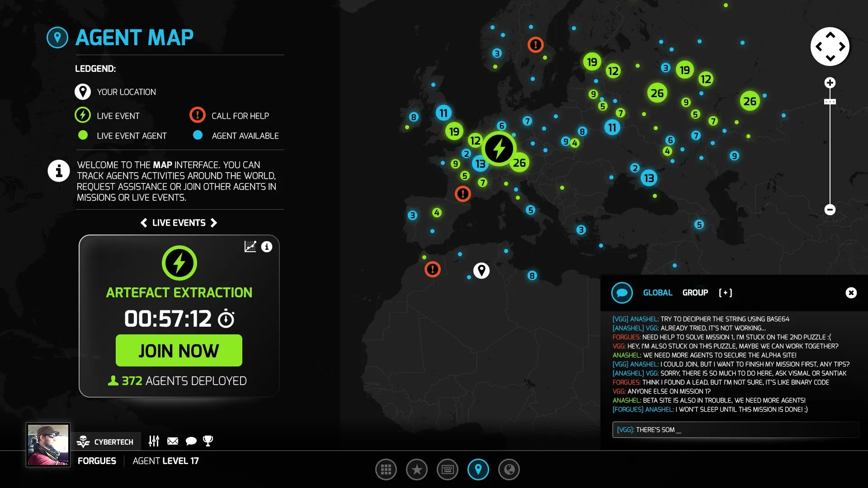The height and width of the screenshot is (488, 868).
Task: Expand the [+] option in the chat panel
Action: (726, 293)
